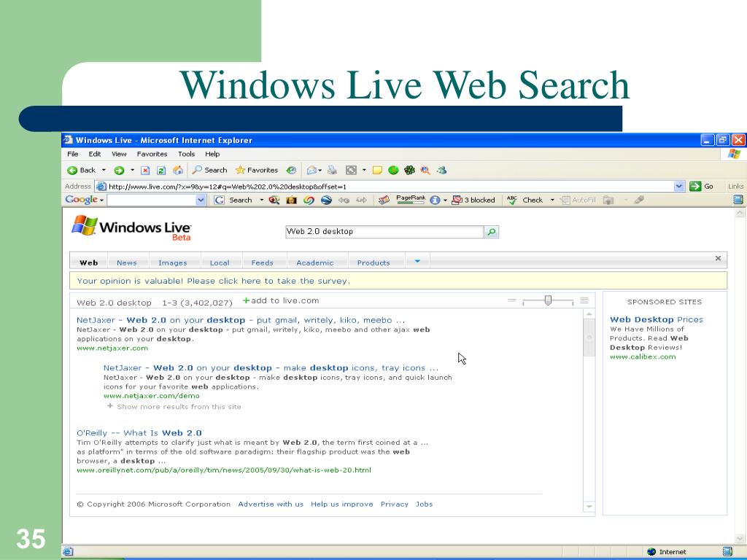Close the search scope bar with X
The image size is (747, 560).
[x=718, y=258]
